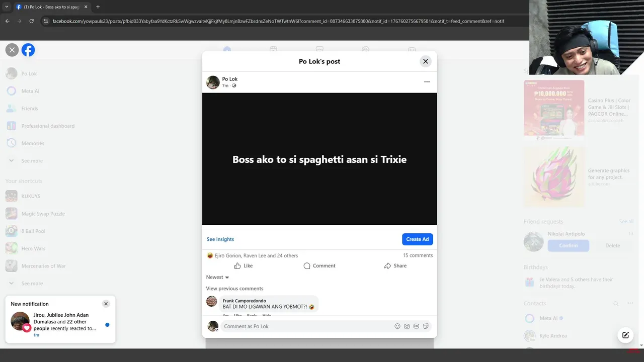This screenshot has width=644, height=362.
Task: Click the browser address bar URL
Action: point(278,21)
